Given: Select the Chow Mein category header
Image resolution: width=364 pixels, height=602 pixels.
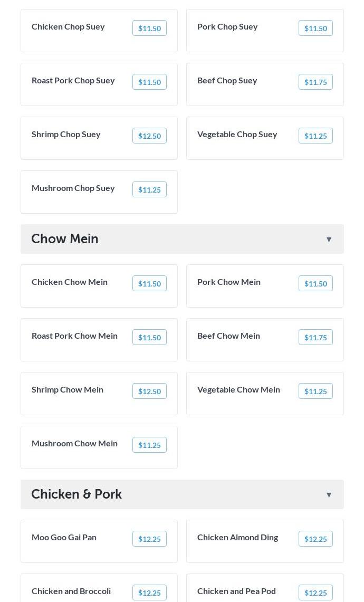Looking at the screenshot, I should 182,239.
